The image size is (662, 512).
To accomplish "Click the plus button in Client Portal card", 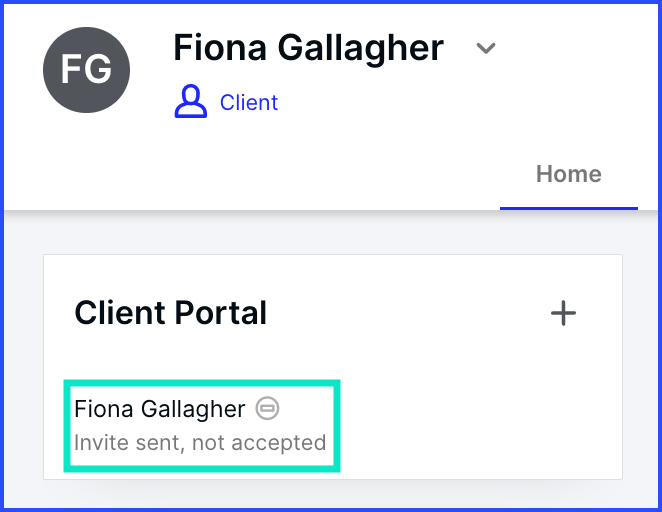I will coord(563,313).
